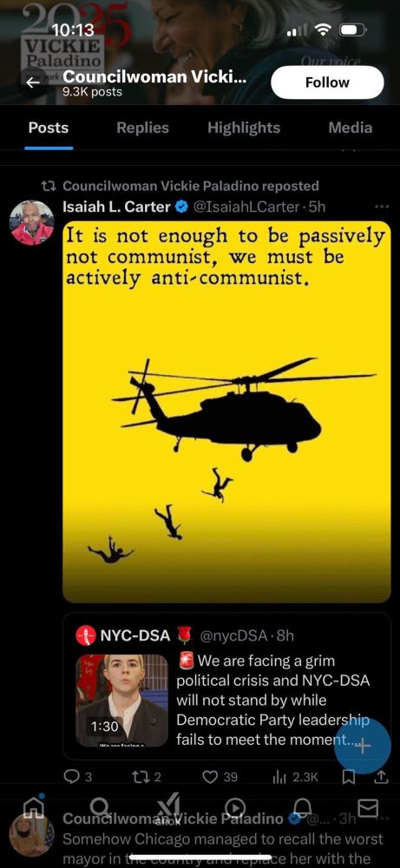Tap the back arrow icon

[x=33, y=83]
